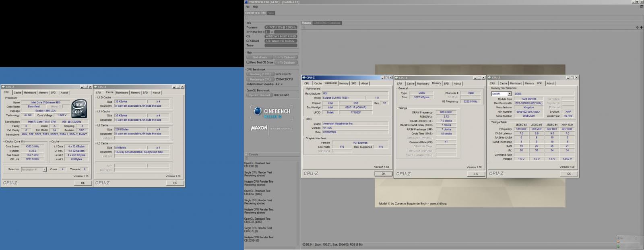
Task: Open the Cache tab in the CPU-Z DDR3 Timings window
Action: point(411,83)
